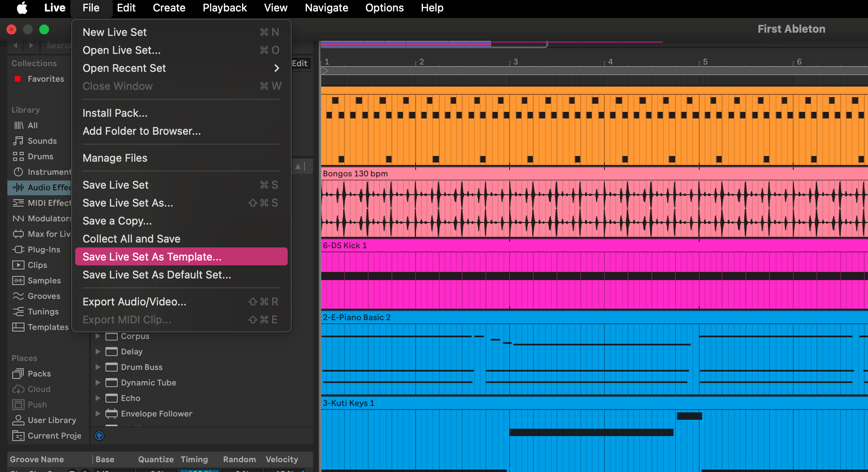Select the Sounds category in the browser
Image resolution: width=868 pixels, height=472 pixels.
click(x=42, y=141)
